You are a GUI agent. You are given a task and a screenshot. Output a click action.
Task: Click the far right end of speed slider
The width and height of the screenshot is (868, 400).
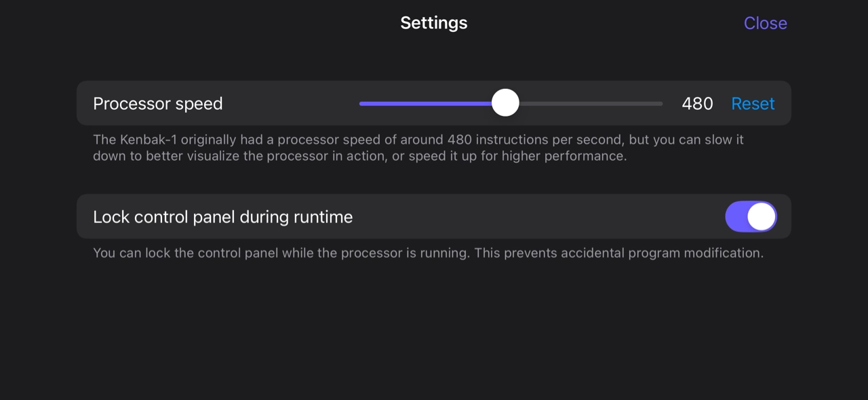tap(660, 104)
